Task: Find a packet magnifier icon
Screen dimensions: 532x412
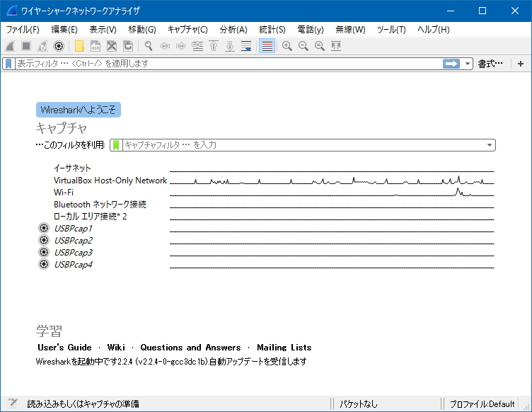Action: [x=149, y=46]
